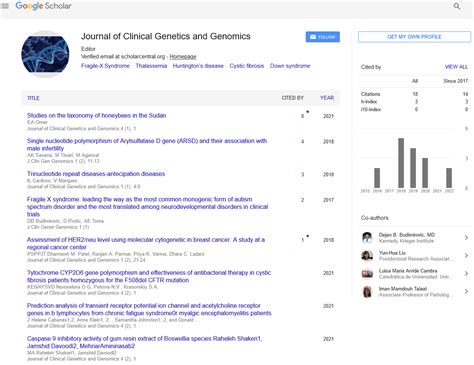The width and height of the screenshot is (474, 365).
Task: Click the h-index label in stats table
Action: coord(369,102)
